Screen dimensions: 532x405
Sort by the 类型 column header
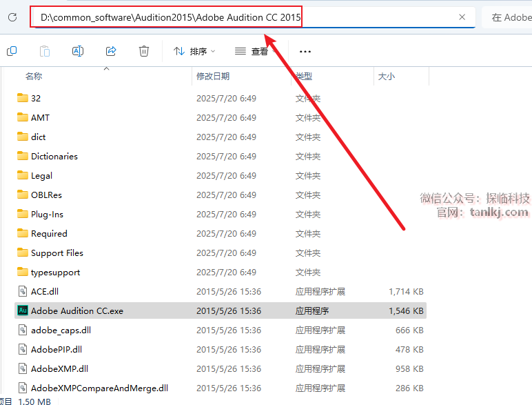(x=304, y=76)
